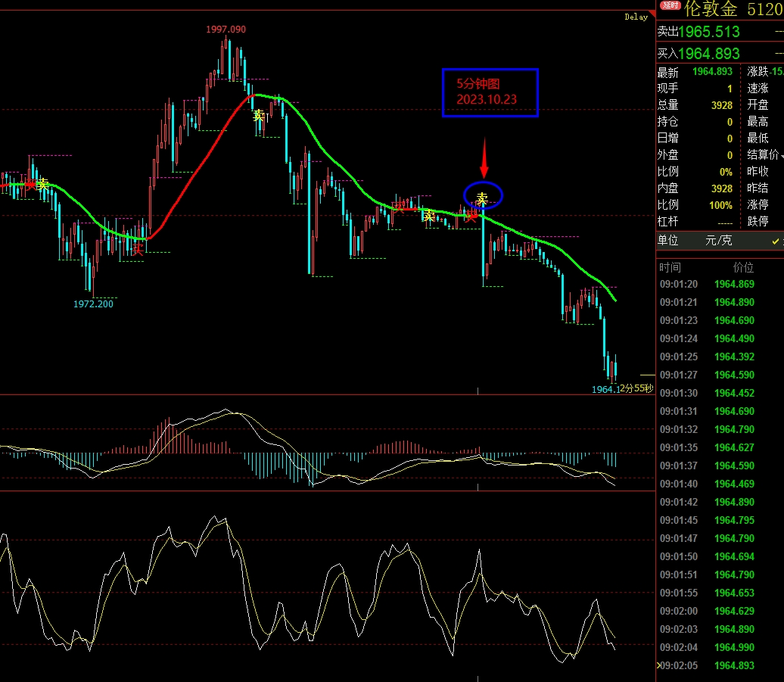Viewport: 784px width, 682px height.
Task: Select the latest 09:02:05 tick row
Action: point(720,665)
